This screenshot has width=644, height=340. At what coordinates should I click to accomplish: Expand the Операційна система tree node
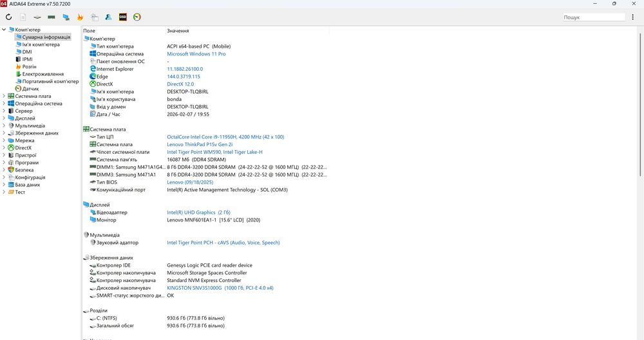point(4,104)
